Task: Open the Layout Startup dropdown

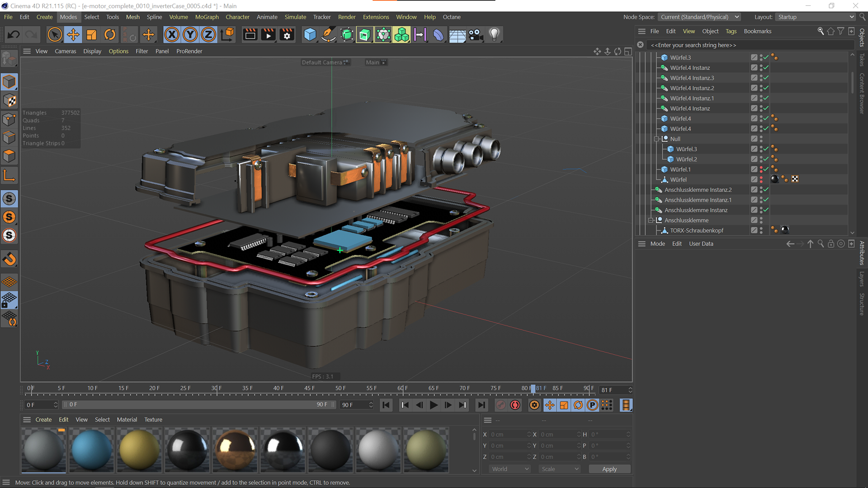Action: (816, 17)
